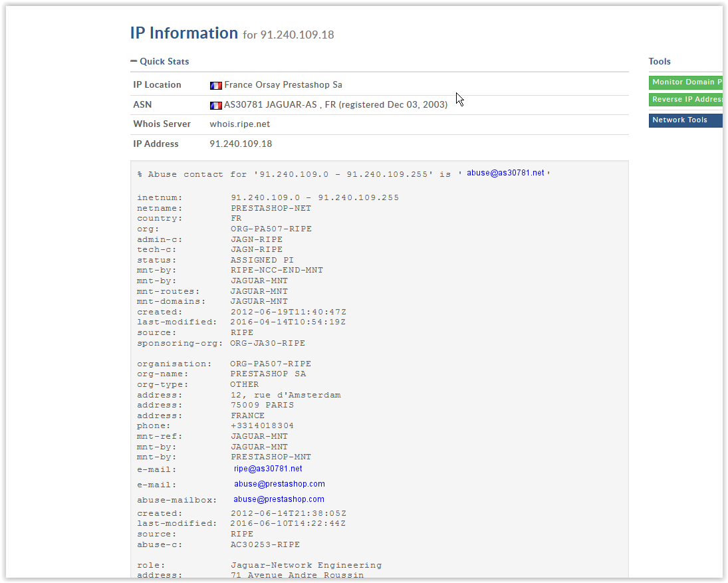728x583 pixels.
Task: Click the French flag beside IP Location
Action: pyautogui.click(x=216, y=85)
